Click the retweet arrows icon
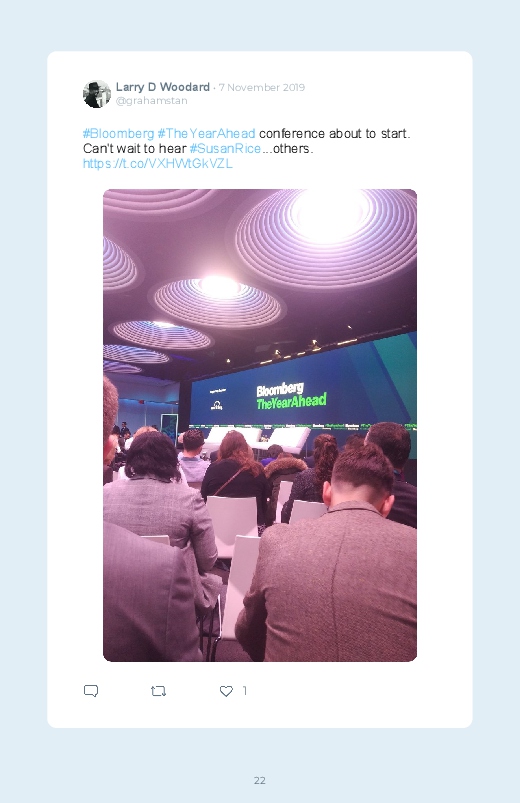This screenshot has height=803, width=520. tap(158, 691)
